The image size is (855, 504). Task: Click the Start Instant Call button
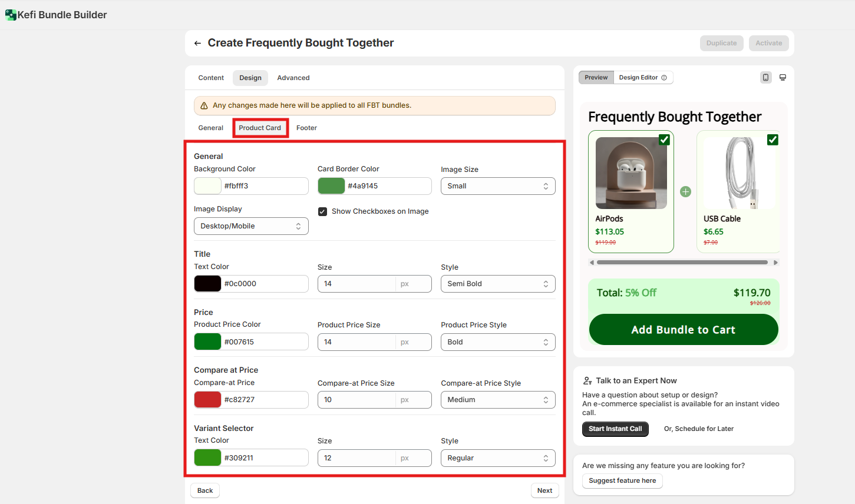[615, 429]
